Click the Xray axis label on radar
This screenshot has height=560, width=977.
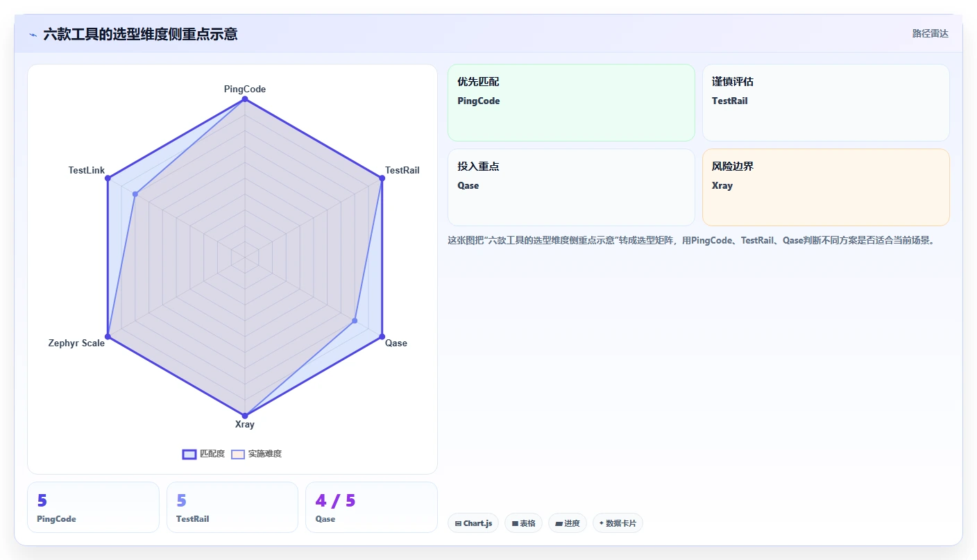[245, 424]
